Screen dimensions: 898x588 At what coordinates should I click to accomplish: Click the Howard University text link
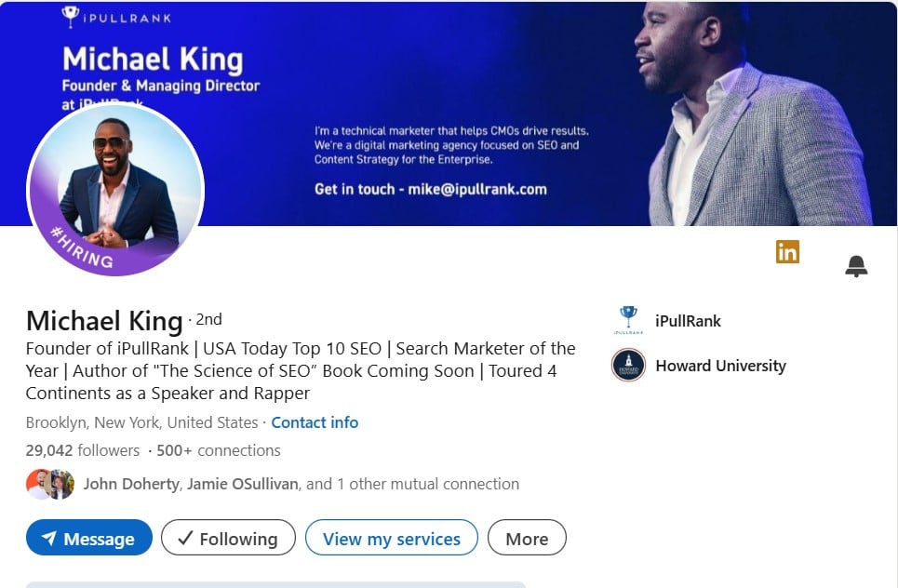tap(720, 366)
